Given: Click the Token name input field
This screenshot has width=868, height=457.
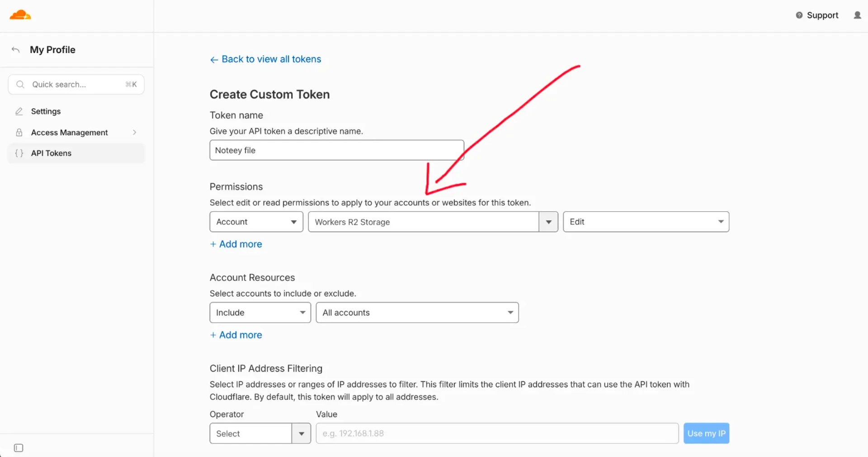Looking at the screenshot, I should pos(337,150).
